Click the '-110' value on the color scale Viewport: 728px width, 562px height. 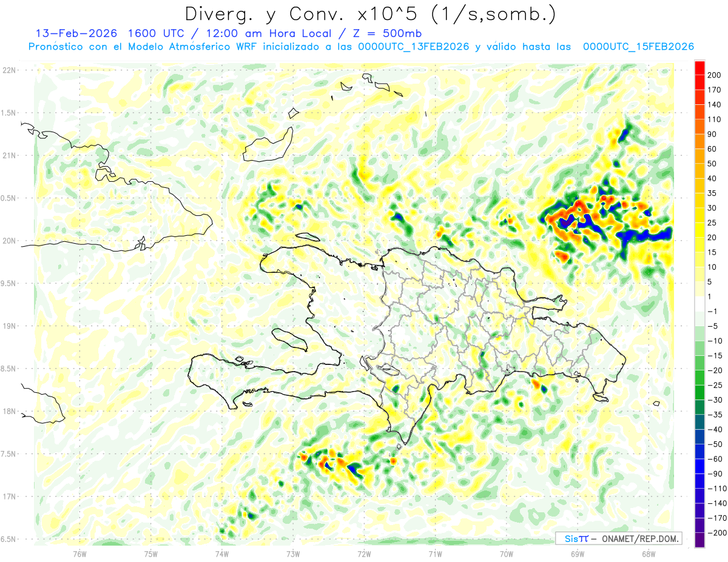(717, 489)
